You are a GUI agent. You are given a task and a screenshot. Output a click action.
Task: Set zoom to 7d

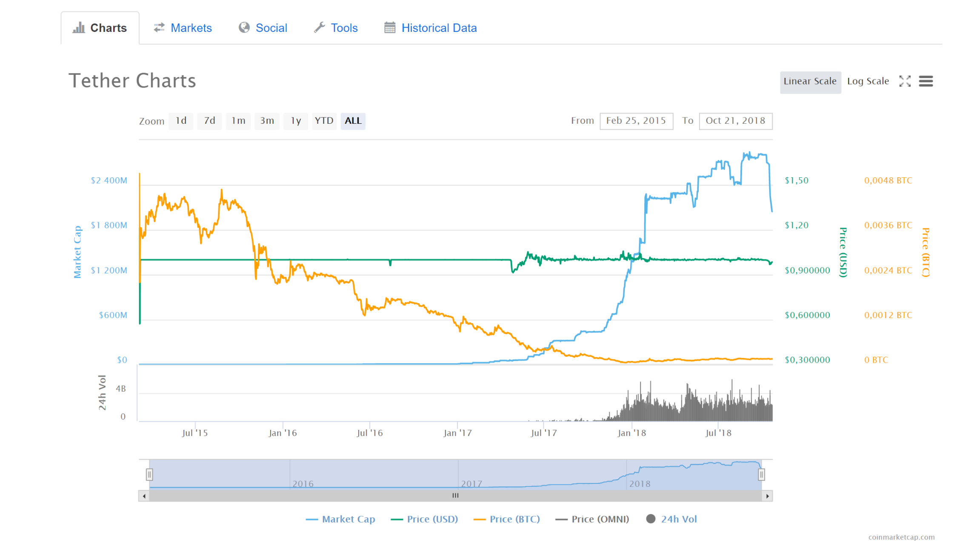click(209, 121)
